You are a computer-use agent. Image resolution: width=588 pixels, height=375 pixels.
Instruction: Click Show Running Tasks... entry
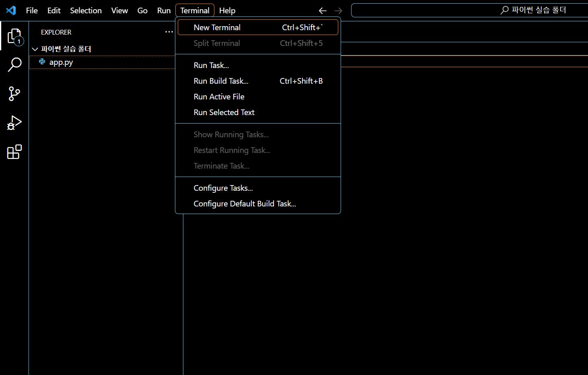pyautogui.click(x=258, y=134)
